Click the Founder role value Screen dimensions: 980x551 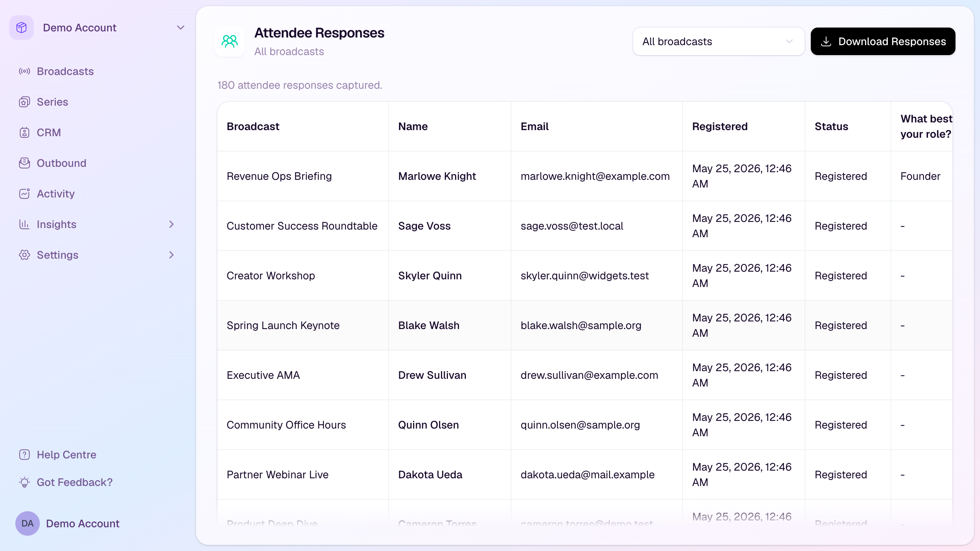920,176
